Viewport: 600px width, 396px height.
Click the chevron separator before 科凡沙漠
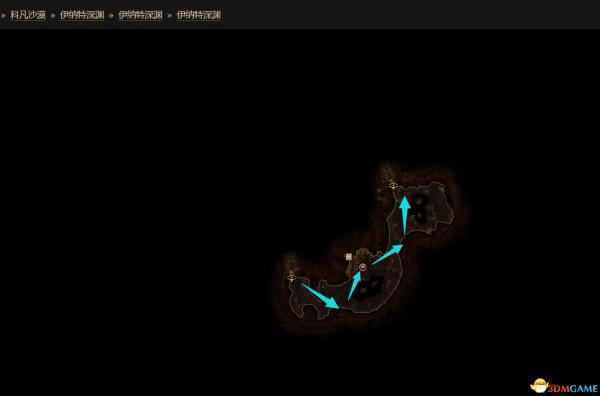point(3,16)
